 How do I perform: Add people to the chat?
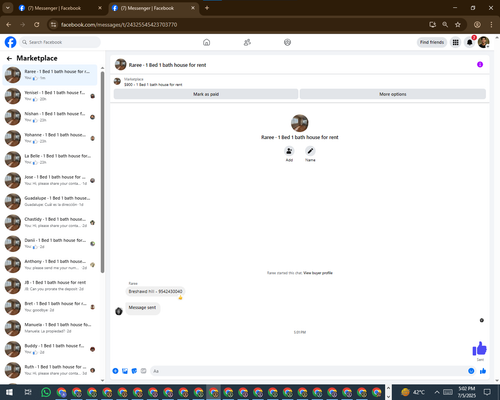coord(289,151)
